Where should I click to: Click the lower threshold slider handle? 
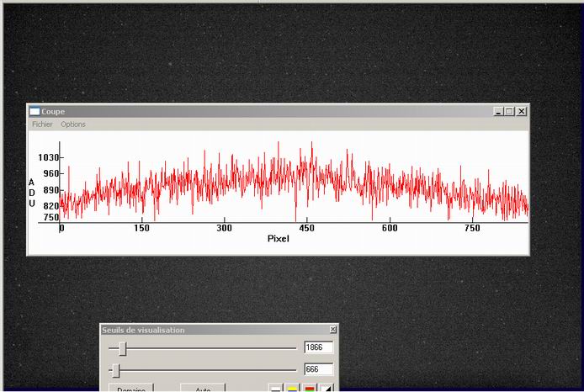116,370
